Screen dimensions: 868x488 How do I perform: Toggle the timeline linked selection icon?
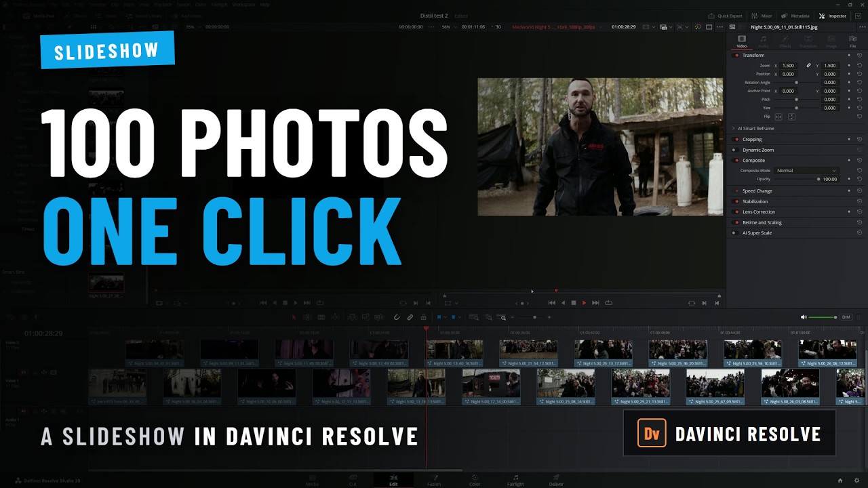pos(410,317)
